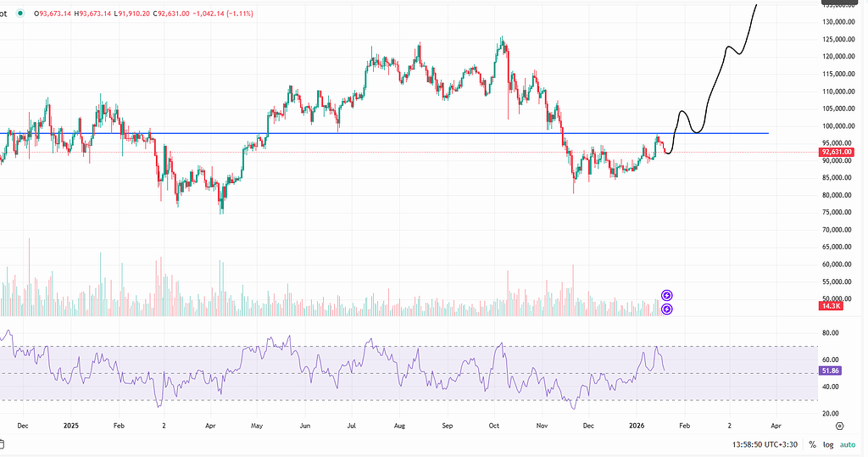The image size is (868, 457).
Task: Toggle the auto scale option
Action: point(848,444)
